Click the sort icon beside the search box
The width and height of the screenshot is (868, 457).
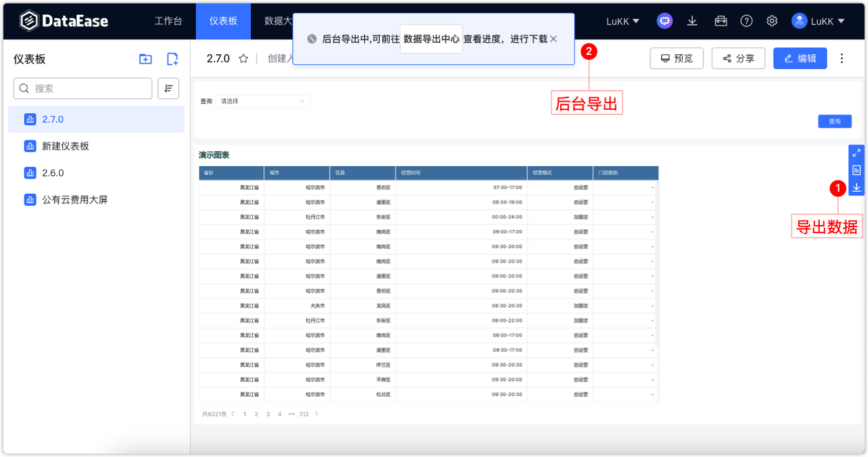[x=168, y=88]
